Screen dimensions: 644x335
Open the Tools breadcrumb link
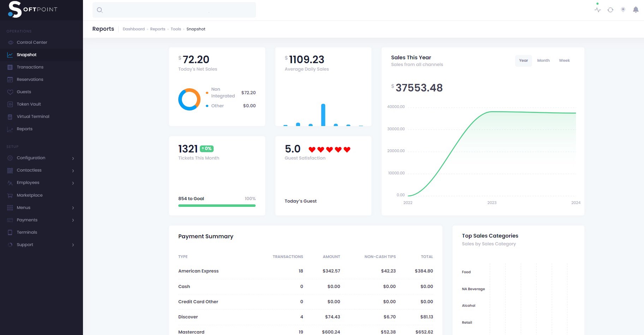tap(176, 29)
